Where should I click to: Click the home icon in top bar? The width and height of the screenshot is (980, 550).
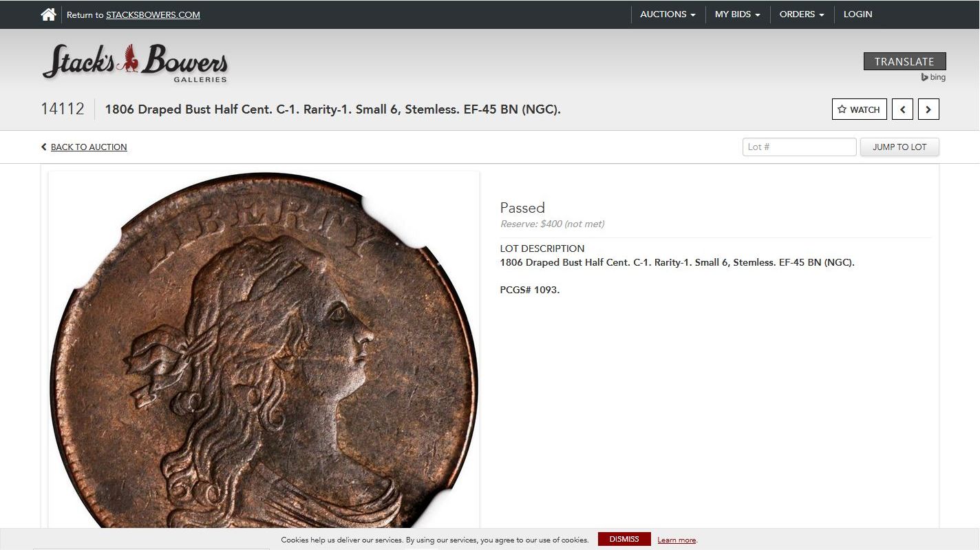[x=48, y=14]
